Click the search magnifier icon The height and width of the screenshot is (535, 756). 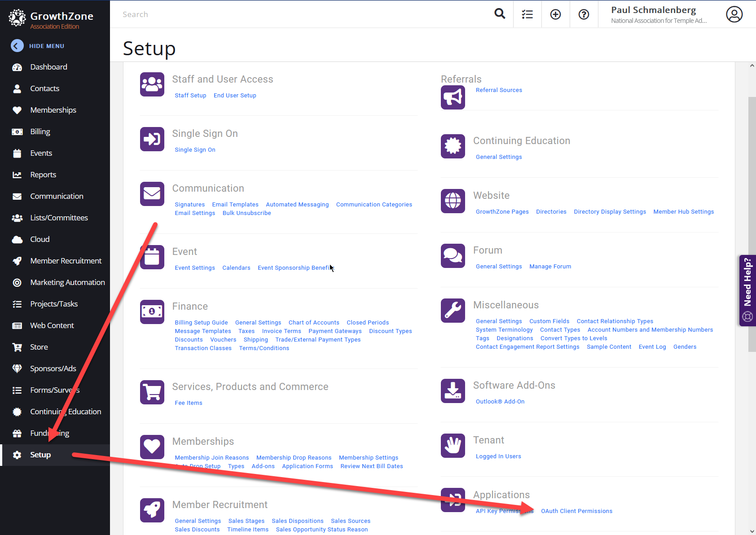click(x=500, y=14)
